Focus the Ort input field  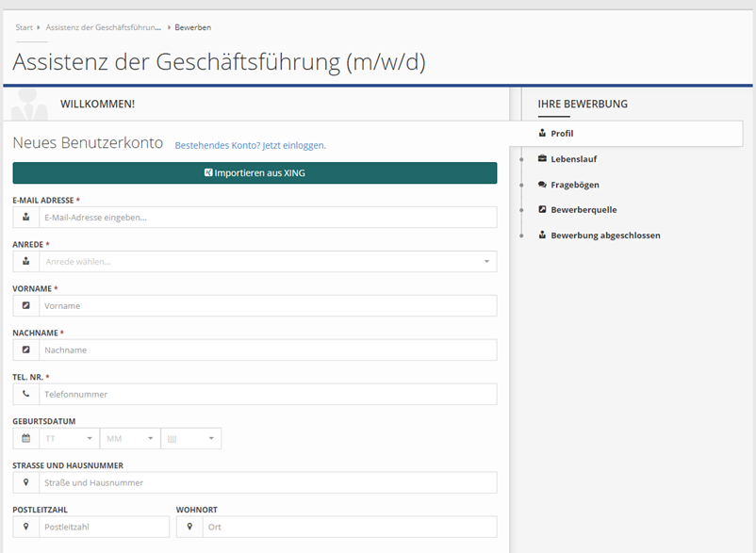point(350,527)
